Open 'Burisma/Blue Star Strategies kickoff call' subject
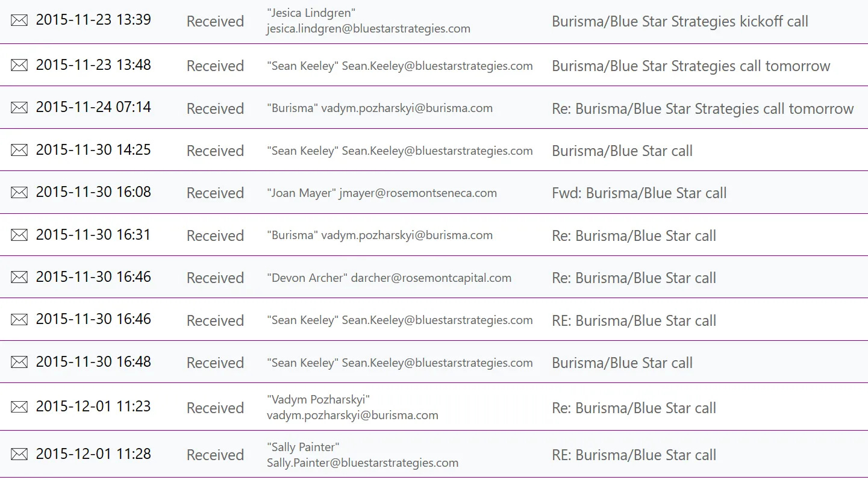Image resolution: width=868 pixels, height=480 pixels. (x=680, y=22)
